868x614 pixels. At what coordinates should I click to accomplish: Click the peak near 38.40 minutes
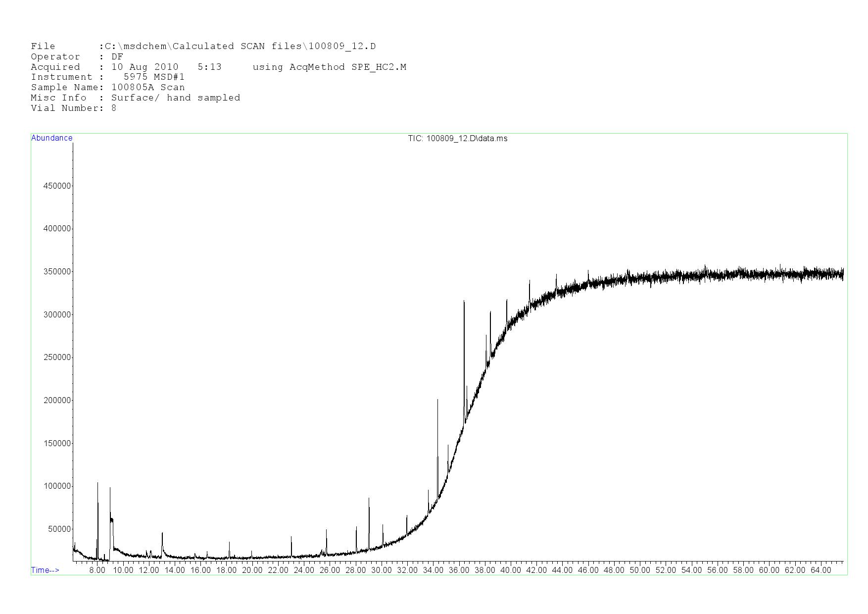[x=490, y=313]
